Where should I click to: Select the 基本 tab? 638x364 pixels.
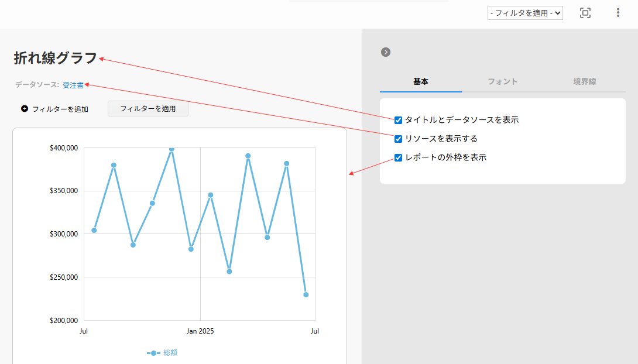pyautogui.click(x=420, y=82)
